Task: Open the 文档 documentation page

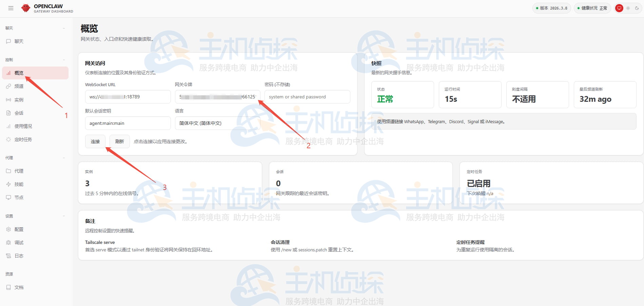Action: [19, 287]
